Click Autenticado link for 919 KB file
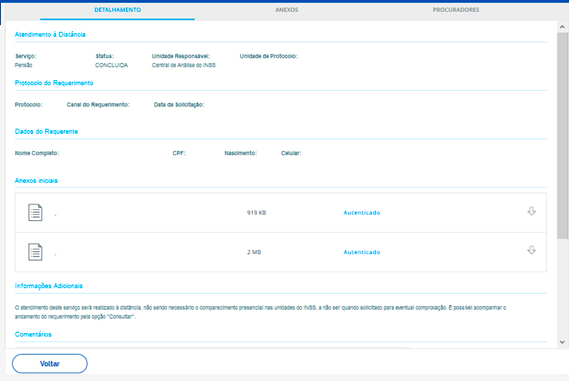The image size is (569, 381). click(362, 213)
